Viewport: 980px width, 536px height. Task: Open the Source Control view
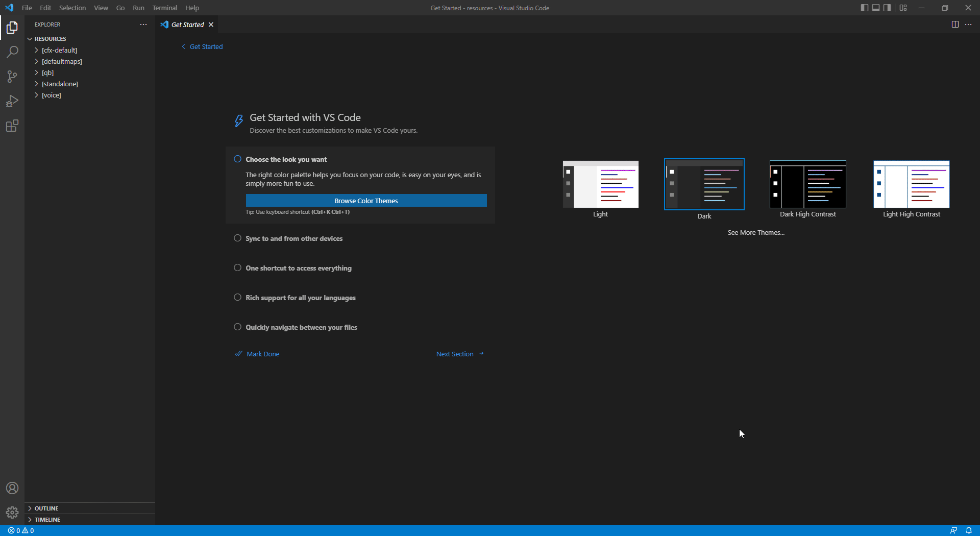[12, 77]
